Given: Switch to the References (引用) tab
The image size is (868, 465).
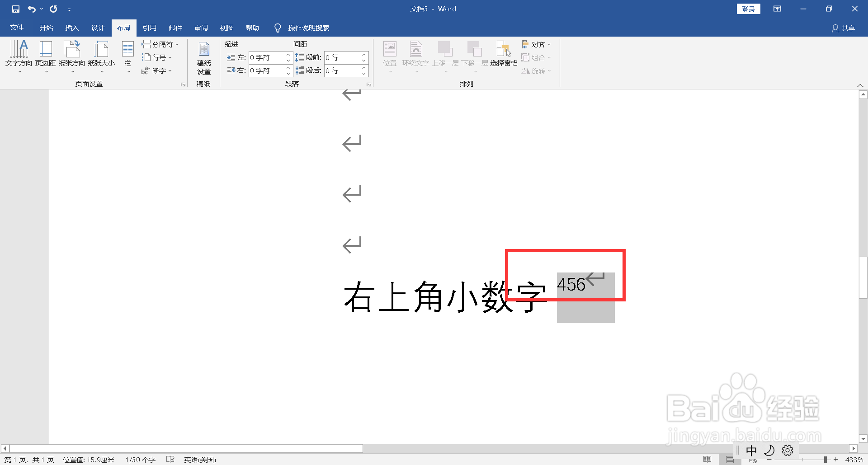Looking at the screenshot, I should click(150, 28).
